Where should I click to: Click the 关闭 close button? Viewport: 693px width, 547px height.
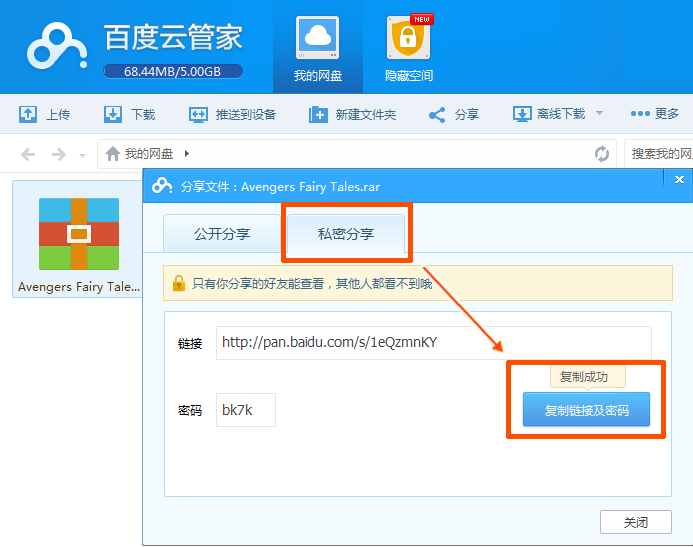[x=636, y=522]
